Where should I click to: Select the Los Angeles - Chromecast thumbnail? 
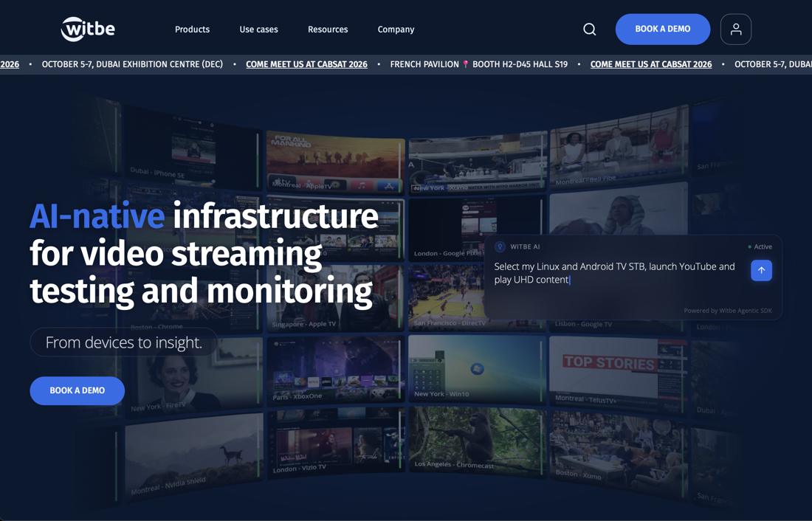478,441
